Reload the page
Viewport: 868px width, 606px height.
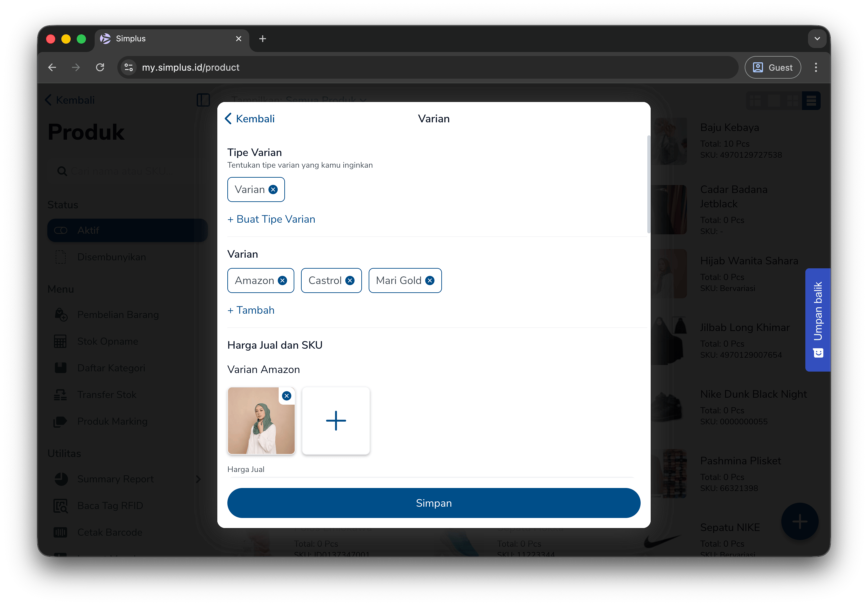tap(100, 67)
